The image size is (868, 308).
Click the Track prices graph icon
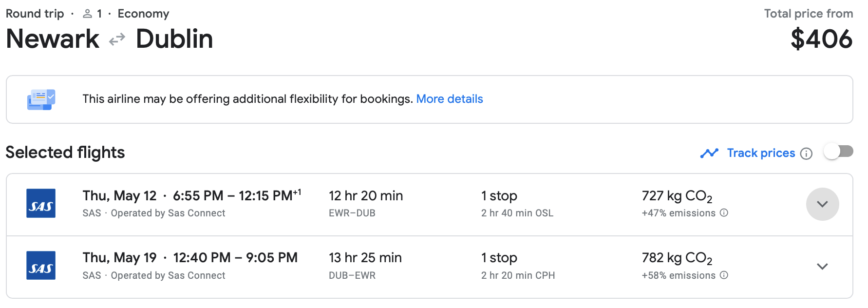coord(709,153)
